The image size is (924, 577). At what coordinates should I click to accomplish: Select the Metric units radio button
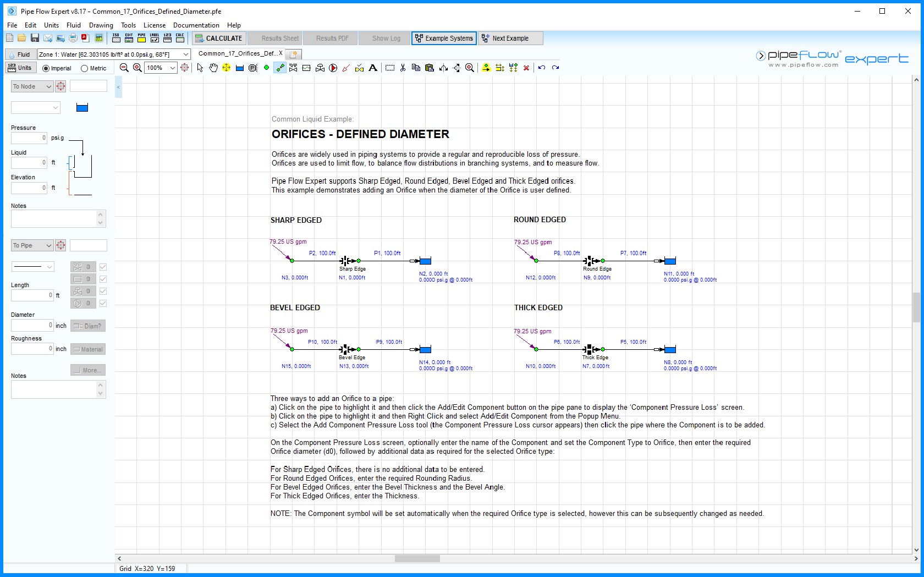pyautogui.click(x=84, y=68)
